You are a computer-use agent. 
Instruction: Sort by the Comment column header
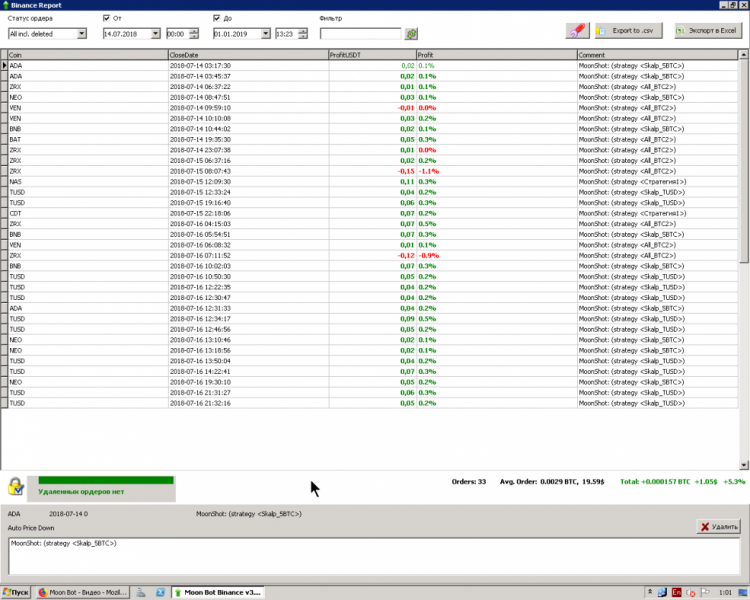click(657, 55)
